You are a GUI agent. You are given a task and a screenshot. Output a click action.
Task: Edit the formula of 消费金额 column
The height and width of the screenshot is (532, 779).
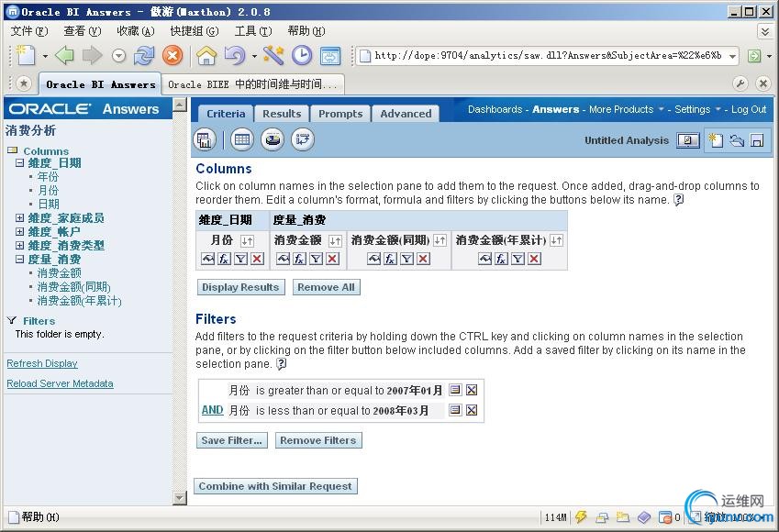point(299,259)
